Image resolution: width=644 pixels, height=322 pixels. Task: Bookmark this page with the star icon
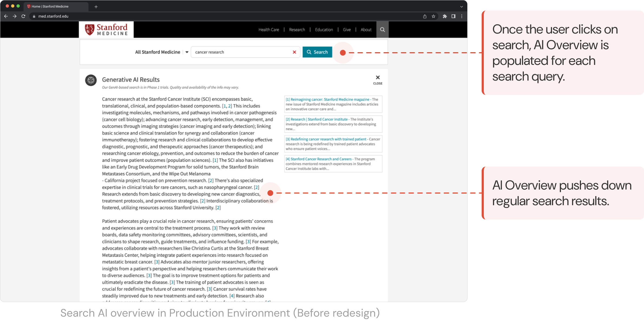433,16
